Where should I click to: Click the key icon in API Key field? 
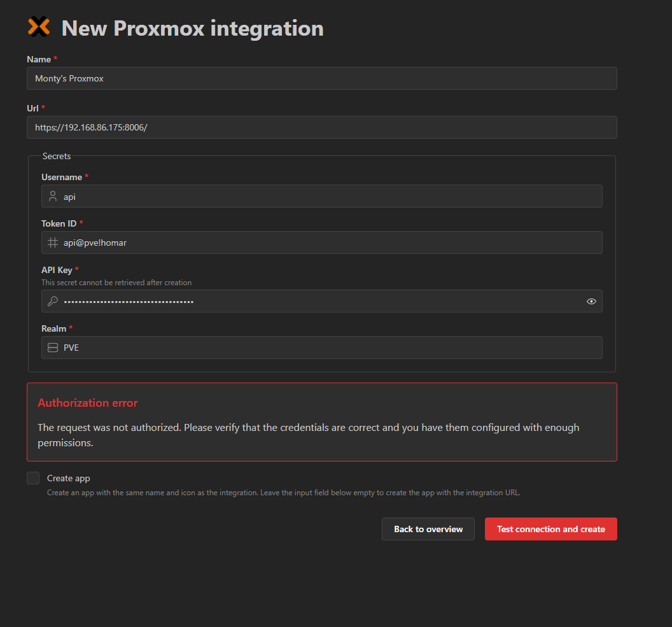53,301
